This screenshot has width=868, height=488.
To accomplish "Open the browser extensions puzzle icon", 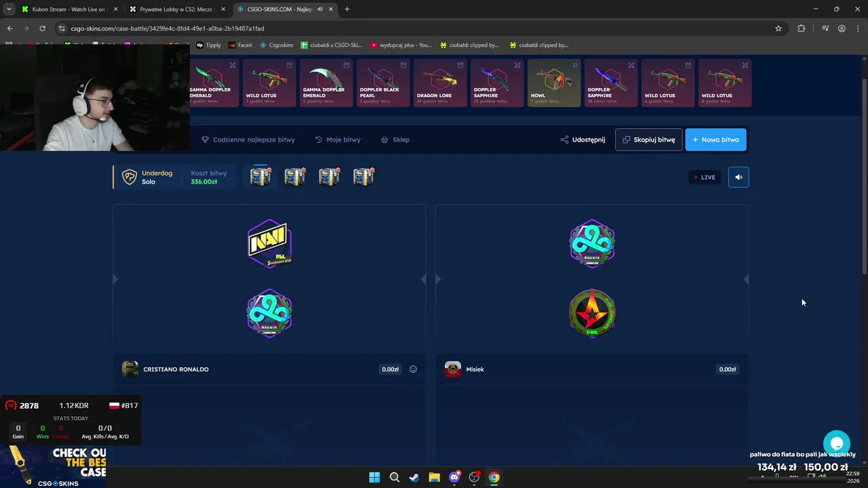I will (x=801, y=28).
